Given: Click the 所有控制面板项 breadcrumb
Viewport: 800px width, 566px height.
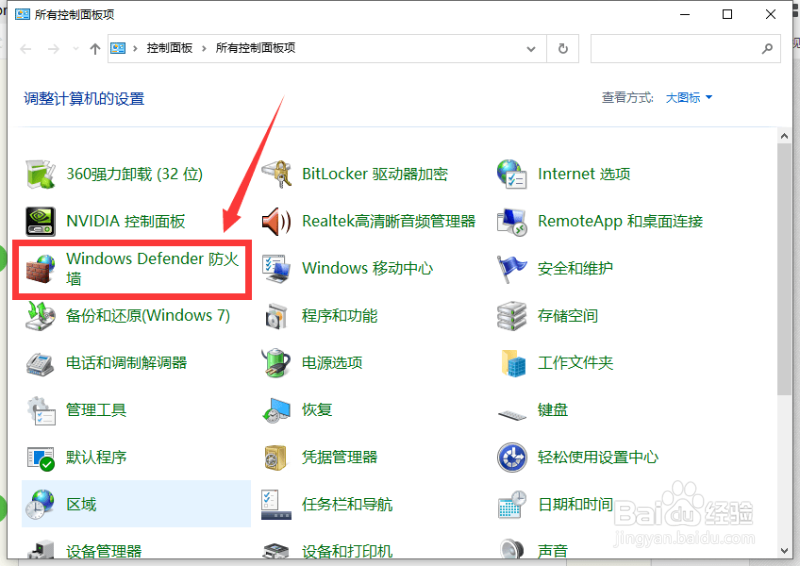Looking at the screenshot, I should coord(256,48).
